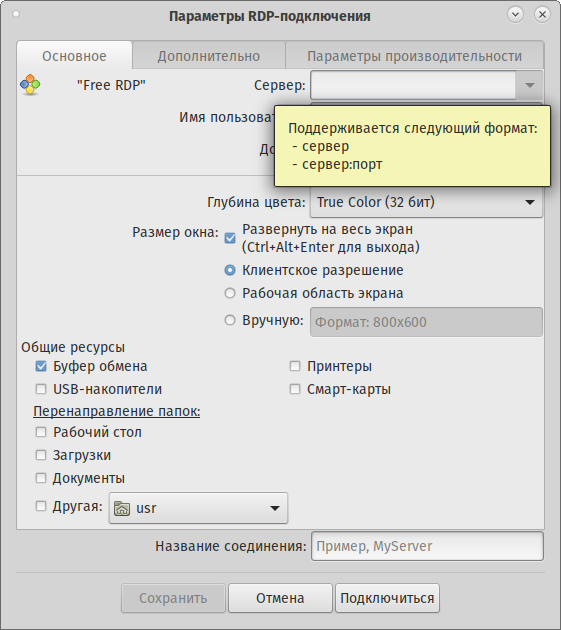561x630 pixels.
Task: Click the window menu dot in title bar
Action: (16, 14)
